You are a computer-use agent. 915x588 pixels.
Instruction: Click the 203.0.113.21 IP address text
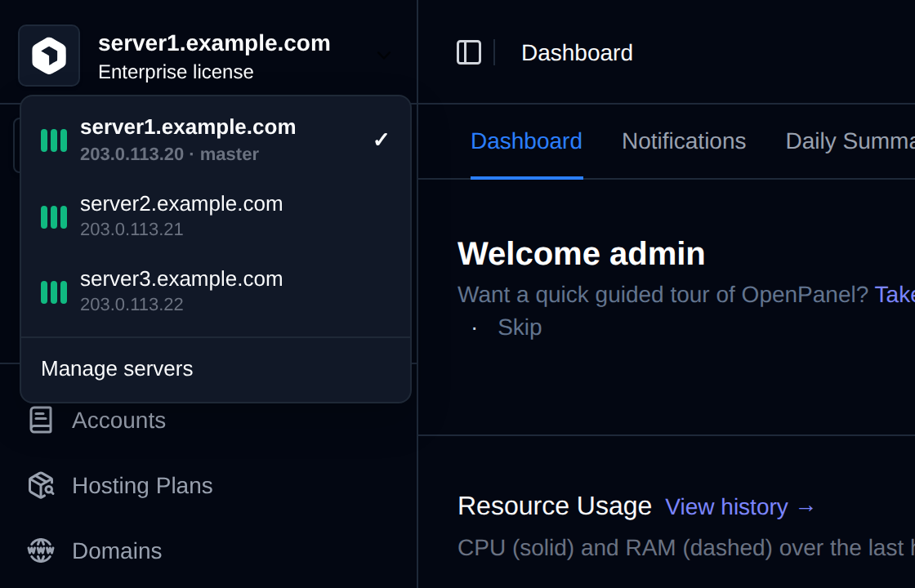point(132,229)
